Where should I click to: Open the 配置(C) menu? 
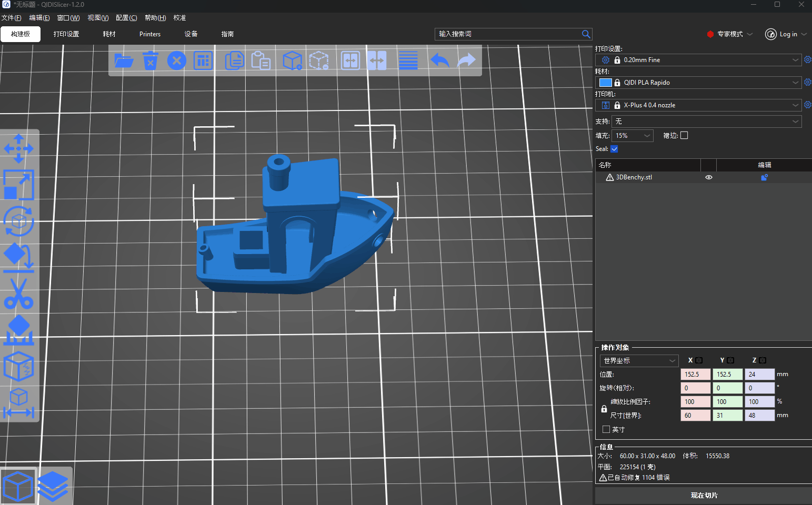point(126,18)
